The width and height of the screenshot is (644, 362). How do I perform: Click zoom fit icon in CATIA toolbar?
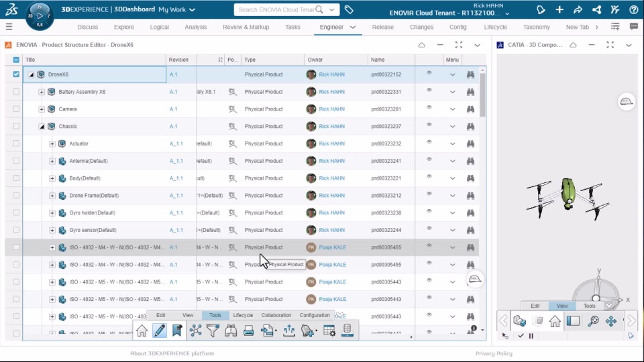coord(593,321)
